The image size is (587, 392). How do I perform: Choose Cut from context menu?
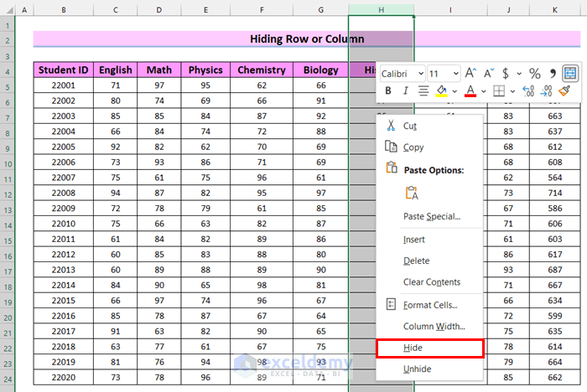tap(429, 126)
